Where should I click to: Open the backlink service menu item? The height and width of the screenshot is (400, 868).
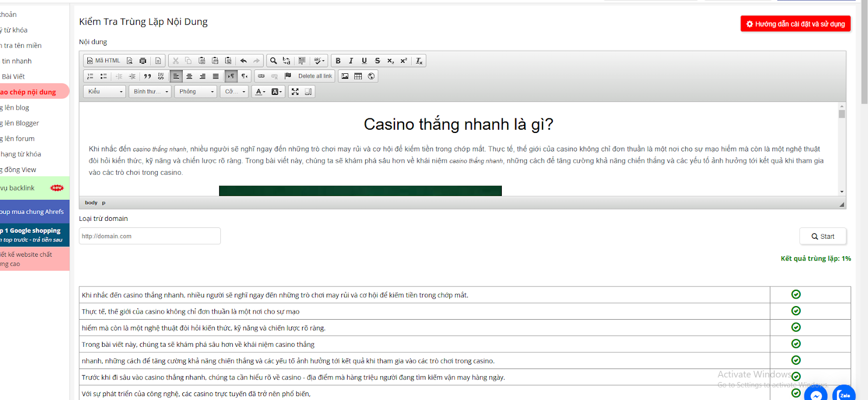(x=35, y=188)
